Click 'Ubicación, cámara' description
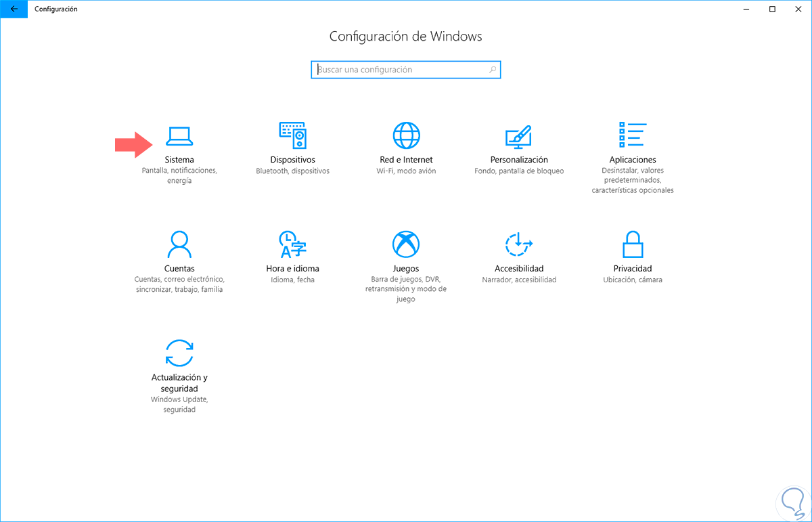 [x=633, y=280]
